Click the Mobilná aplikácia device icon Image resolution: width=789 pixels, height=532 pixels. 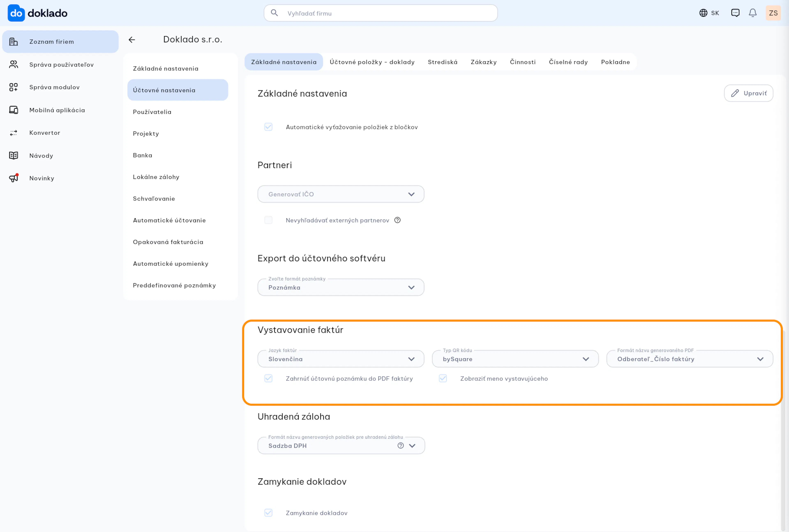pos(14,110)
